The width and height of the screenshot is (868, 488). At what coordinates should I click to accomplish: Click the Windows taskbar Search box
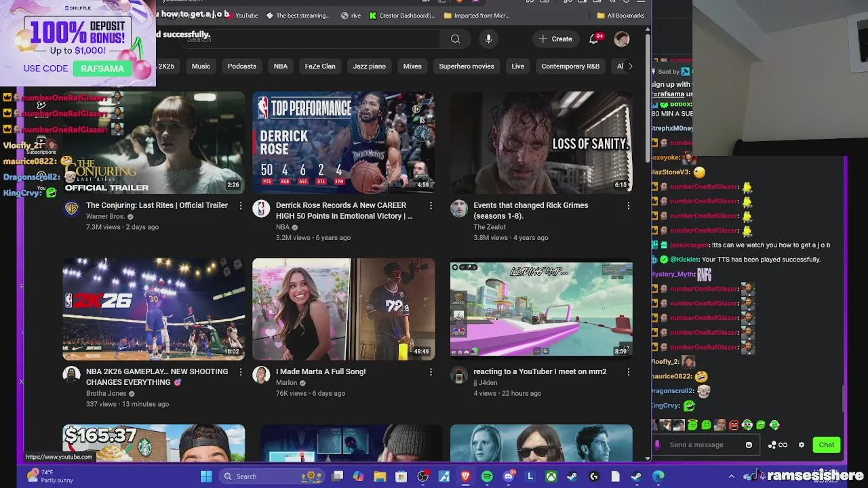(x=272, y=476)
